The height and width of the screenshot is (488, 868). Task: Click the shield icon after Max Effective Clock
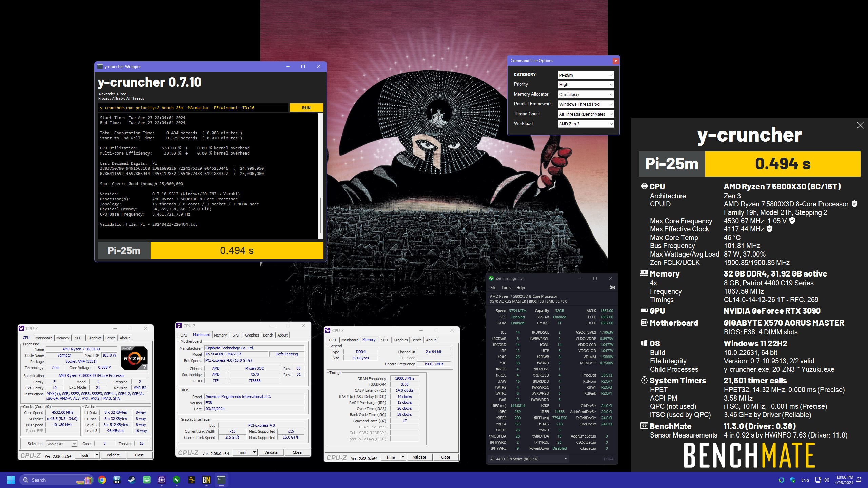coord(769,229)
